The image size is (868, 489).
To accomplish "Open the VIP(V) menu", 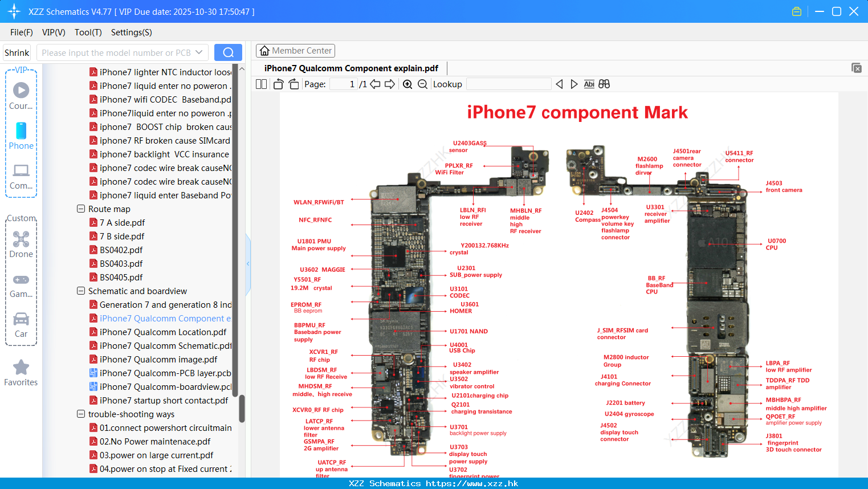I will click(x=54, y=32).
